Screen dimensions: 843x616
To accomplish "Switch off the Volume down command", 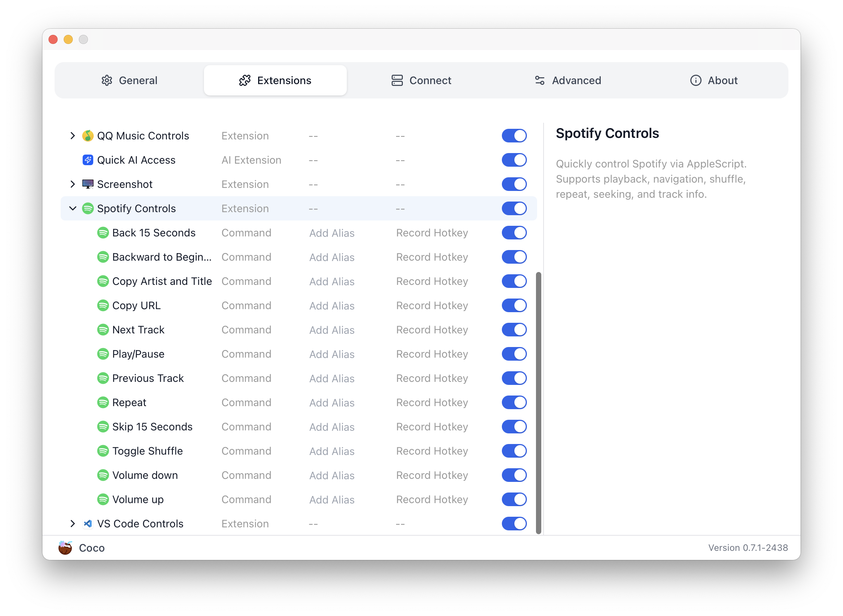I will point(514,475).
